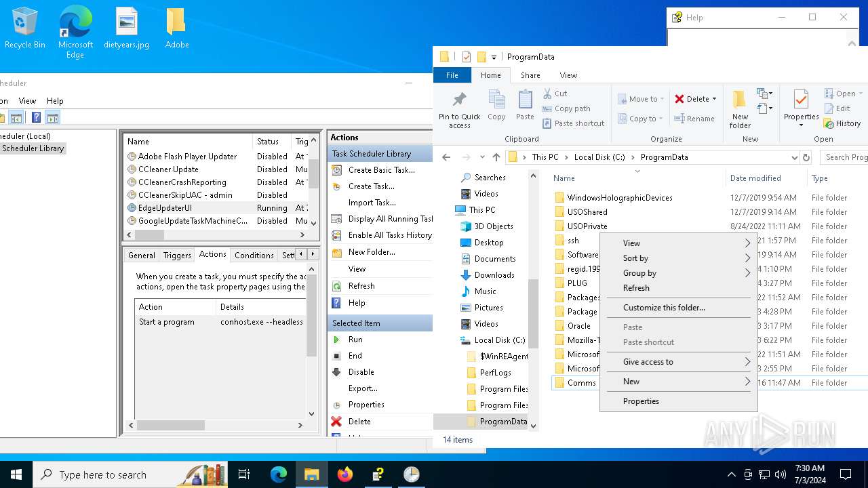Screen dimensions: 868x488
Task: Open the Triggers tab in Task Scheduler
Action: [x=177, y=256]
